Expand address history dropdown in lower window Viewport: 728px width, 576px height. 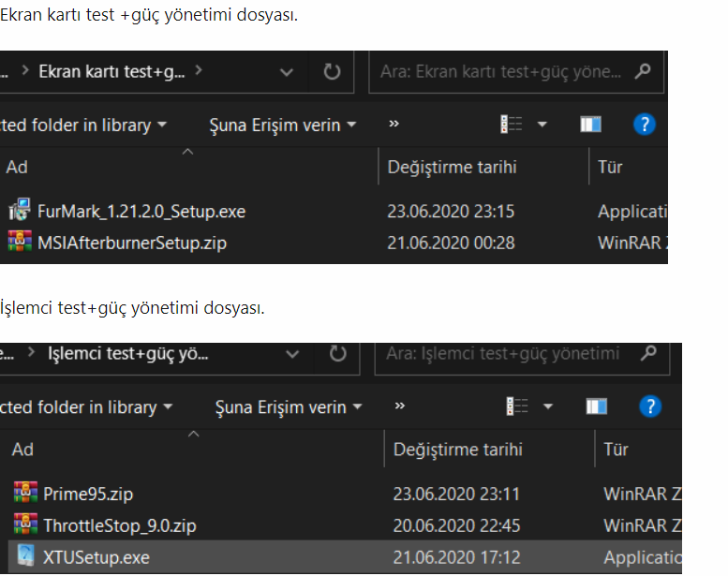pyautogui.click(x=292, y=354)
